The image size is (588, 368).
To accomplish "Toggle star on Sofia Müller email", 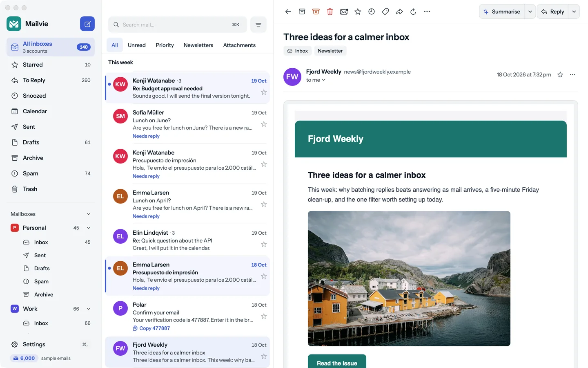I will click(264, 124).
